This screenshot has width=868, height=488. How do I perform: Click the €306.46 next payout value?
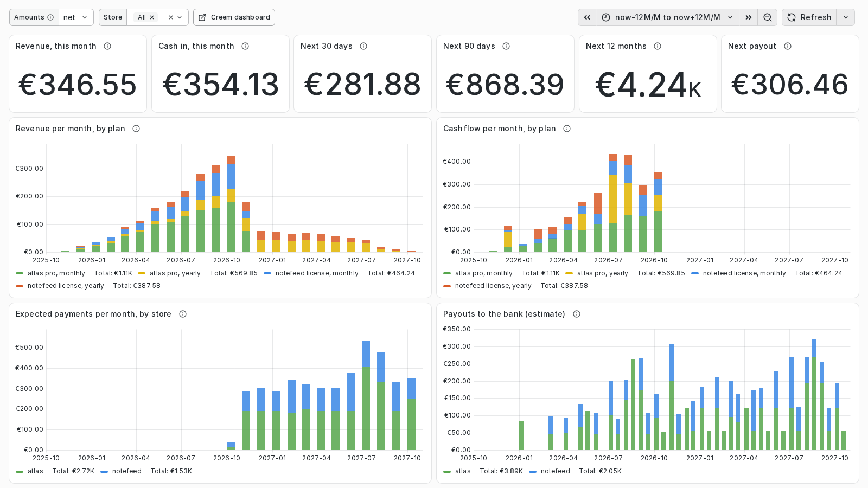pyautogui.click(x=790, y=85)
